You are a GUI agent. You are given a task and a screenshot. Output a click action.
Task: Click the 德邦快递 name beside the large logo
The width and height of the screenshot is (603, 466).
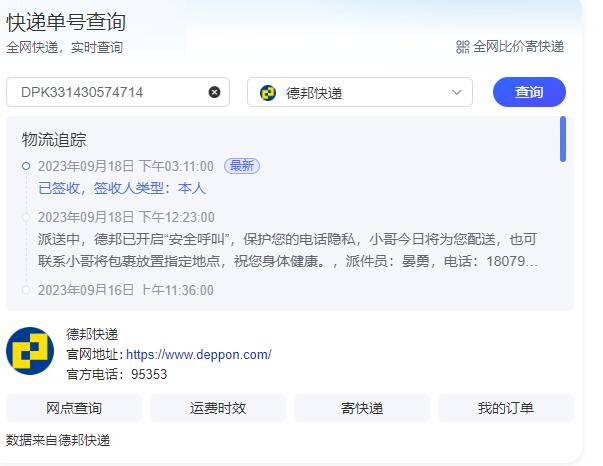coord(92,334)
